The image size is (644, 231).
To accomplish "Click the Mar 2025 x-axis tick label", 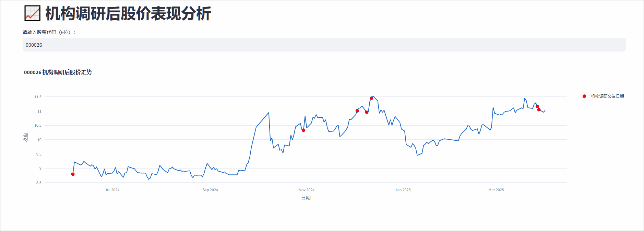I will 496,190.
